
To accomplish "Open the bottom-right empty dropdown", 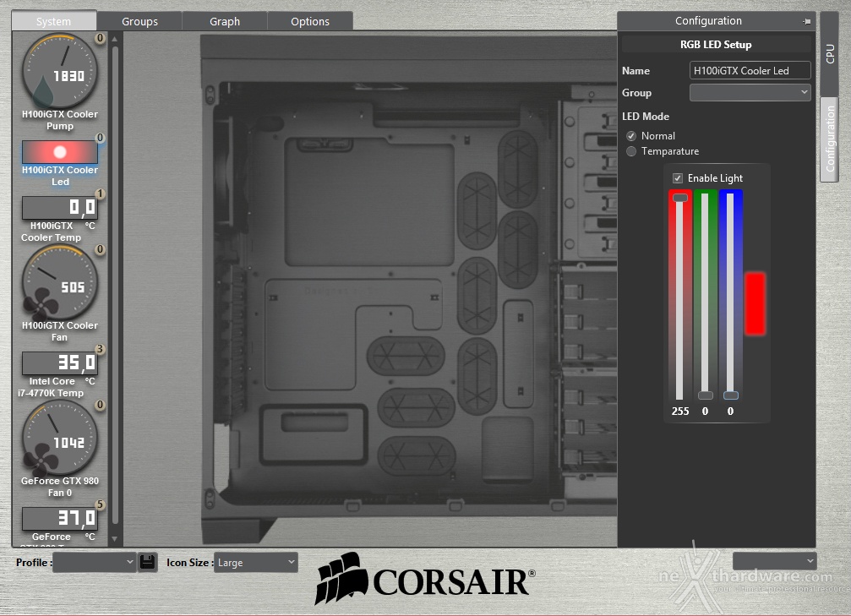I will [774, 560].
